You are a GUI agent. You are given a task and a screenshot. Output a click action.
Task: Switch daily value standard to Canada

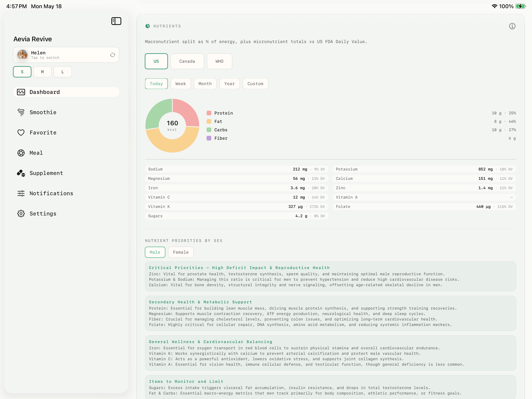tap(187, 61)
